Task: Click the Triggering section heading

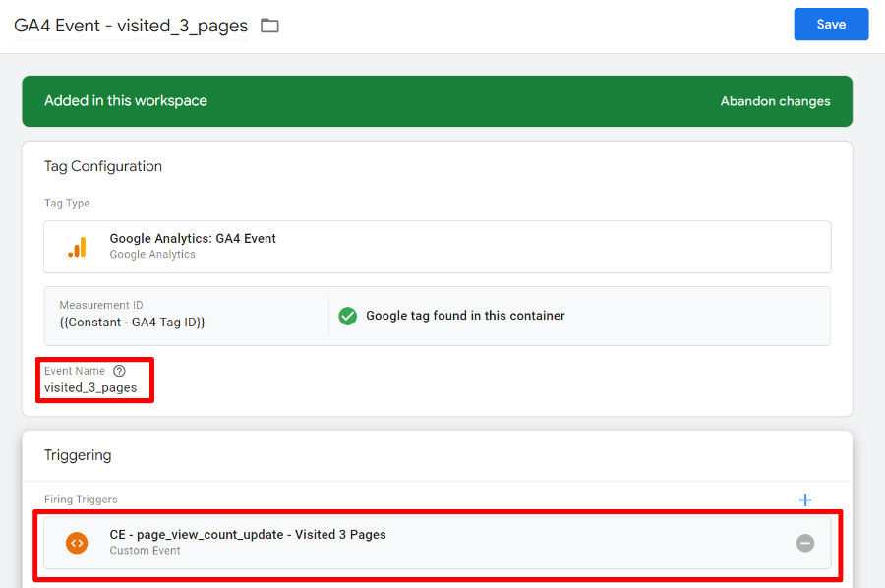Action: point(78,455)
